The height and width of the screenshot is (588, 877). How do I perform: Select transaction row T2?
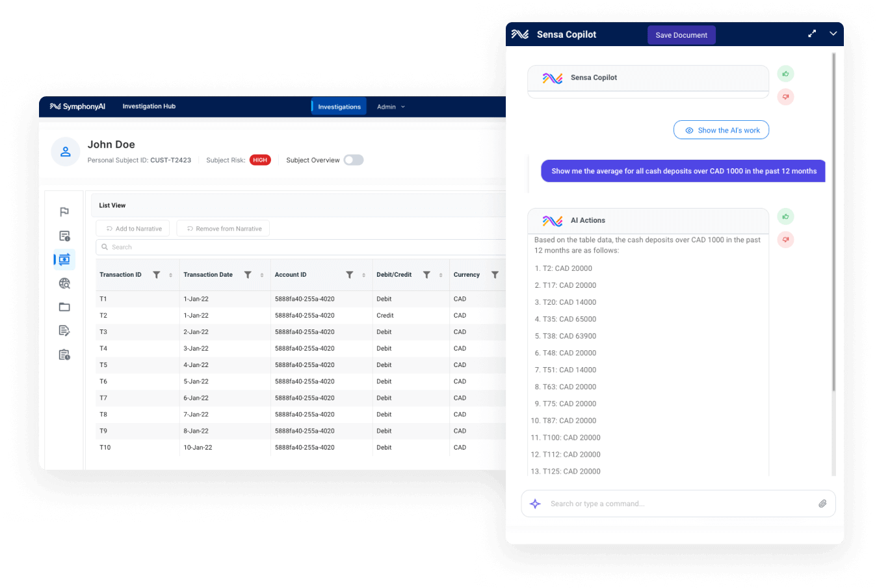point(301,315)
